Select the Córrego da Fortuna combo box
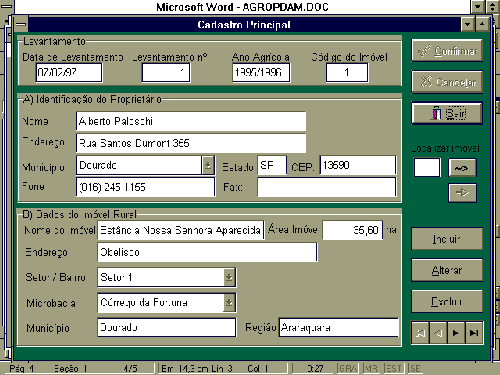 click(x=167, y=302)
